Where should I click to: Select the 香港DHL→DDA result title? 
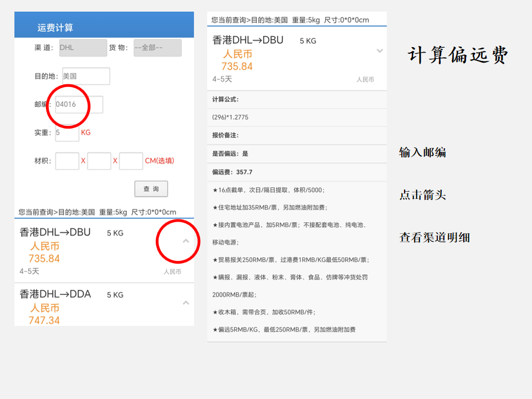[55, 294]
